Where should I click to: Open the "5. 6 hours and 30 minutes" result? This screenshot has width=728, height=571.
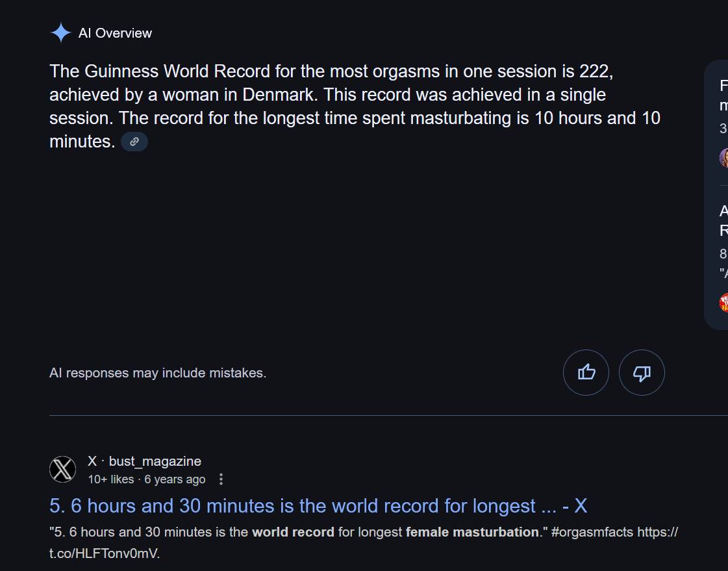(318, 506)
